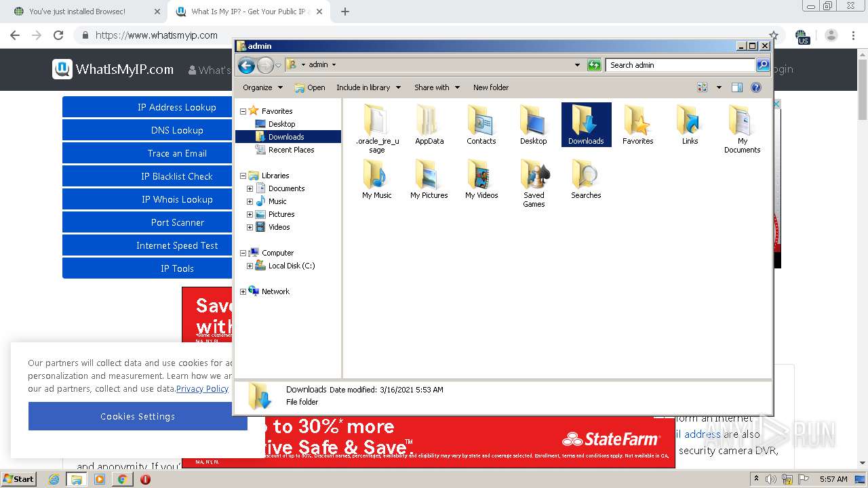The image size is (868, 488).
Task: Click the Explorer forward arrow button
Action: (265, 65)
